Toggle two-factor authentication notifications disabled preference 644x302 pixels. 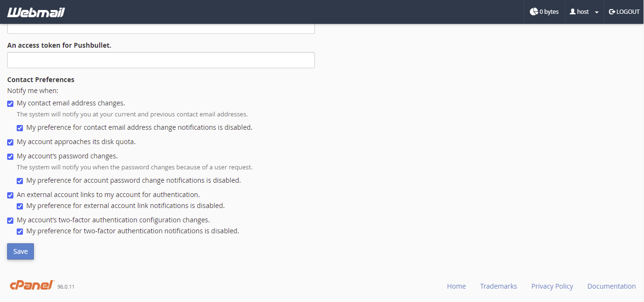[20, 232]
